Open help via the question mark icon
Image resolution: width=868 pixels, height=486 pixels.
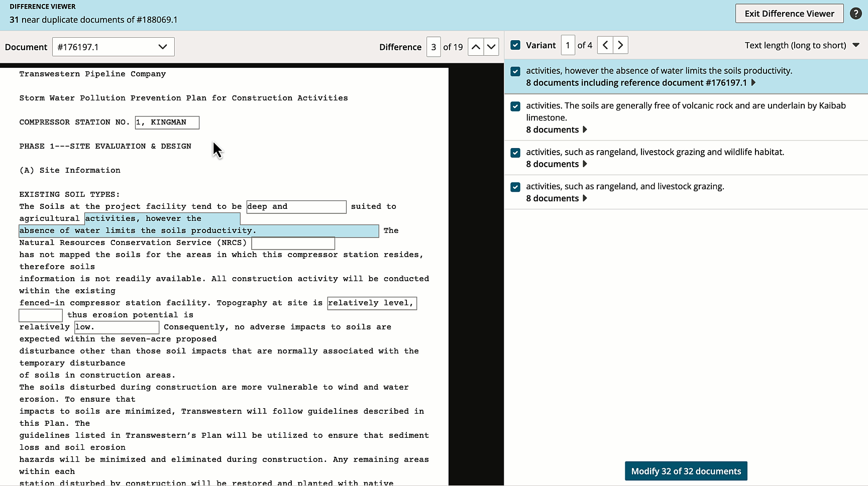pyautogui.click(x=856, y=14)
